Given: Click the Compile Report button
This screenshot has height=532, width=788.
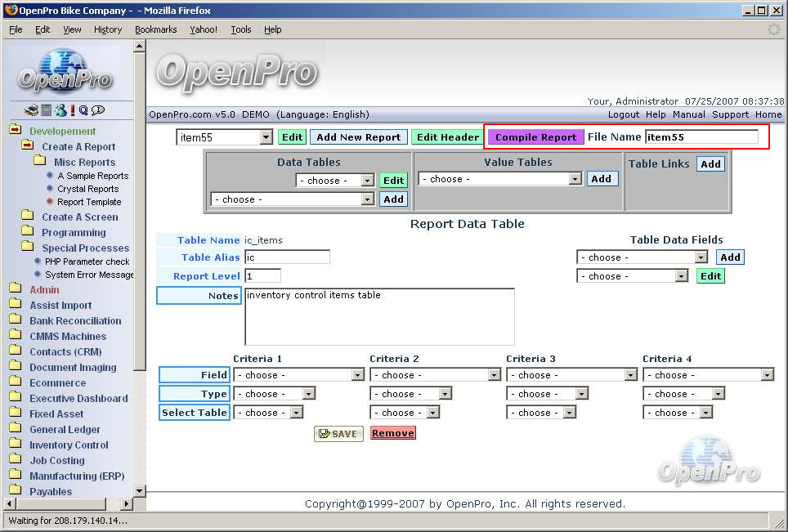Looking at the screenshot, I should [535, 137].
